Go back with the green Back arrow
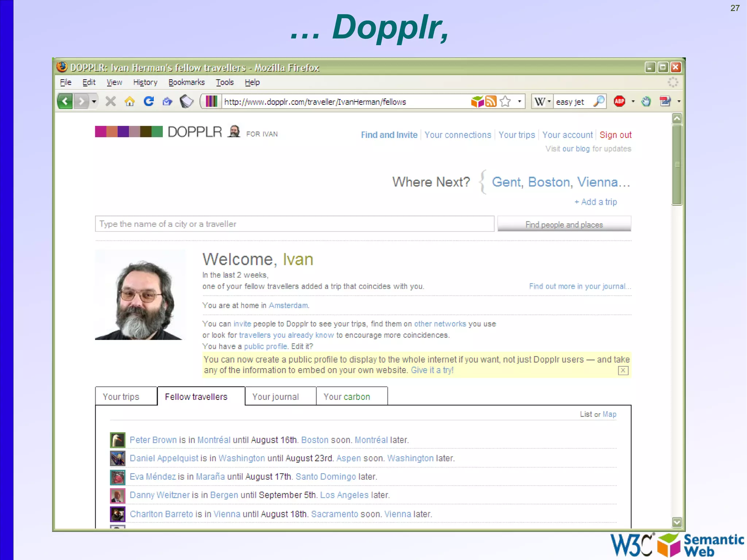 pos(65,101)
